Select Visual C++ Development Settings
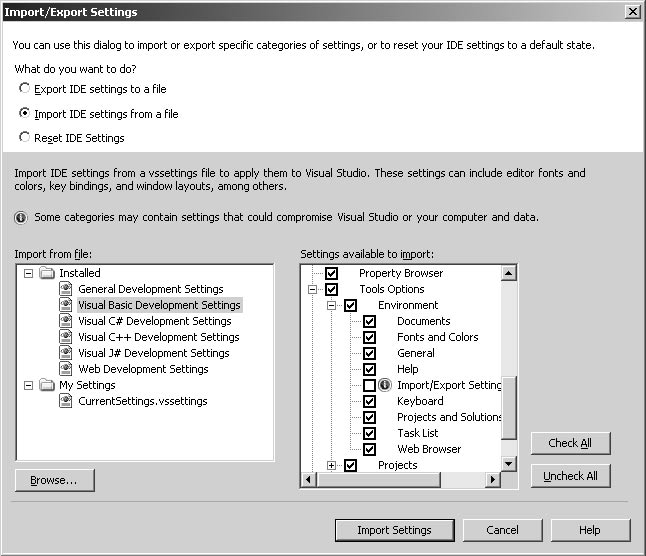Image resolution: width=646 pixels, height=556 pixels. click(159, 337)
